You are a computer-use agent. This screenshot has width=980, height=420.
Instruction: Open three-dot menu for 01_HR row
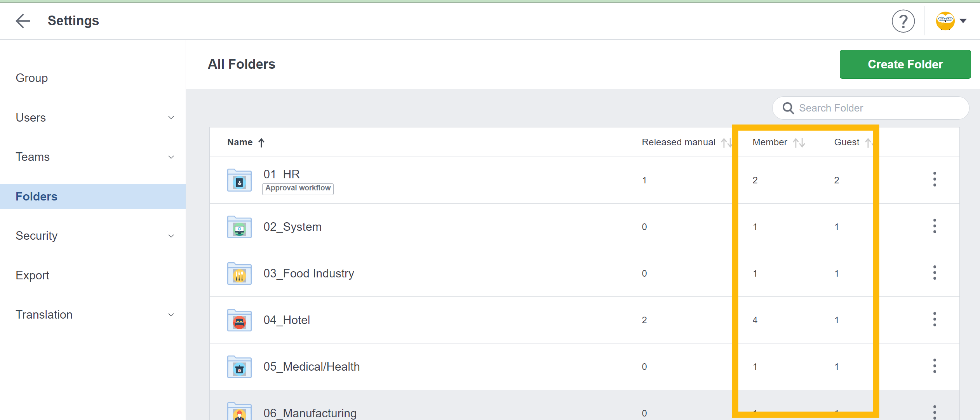(935, 180)
